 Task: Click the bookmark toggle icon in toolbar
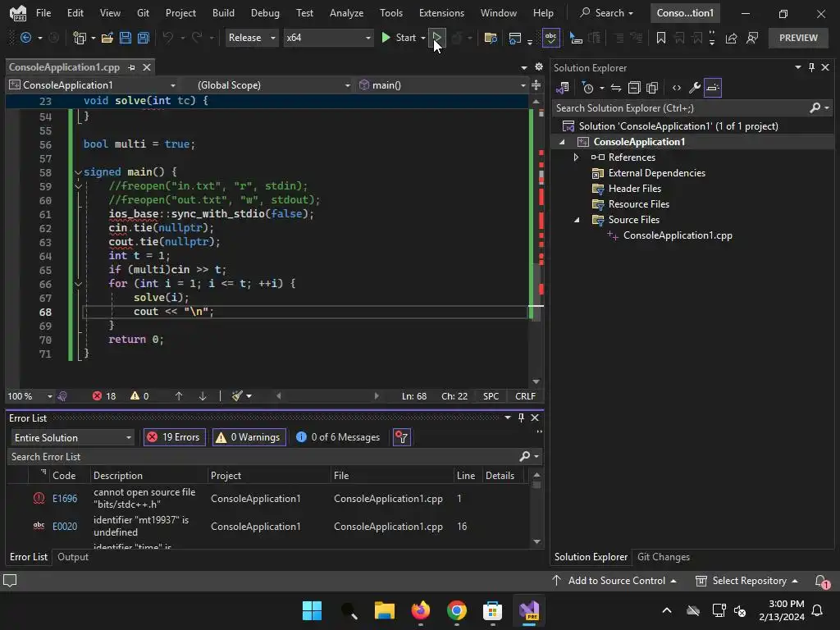tap(661, 38)
